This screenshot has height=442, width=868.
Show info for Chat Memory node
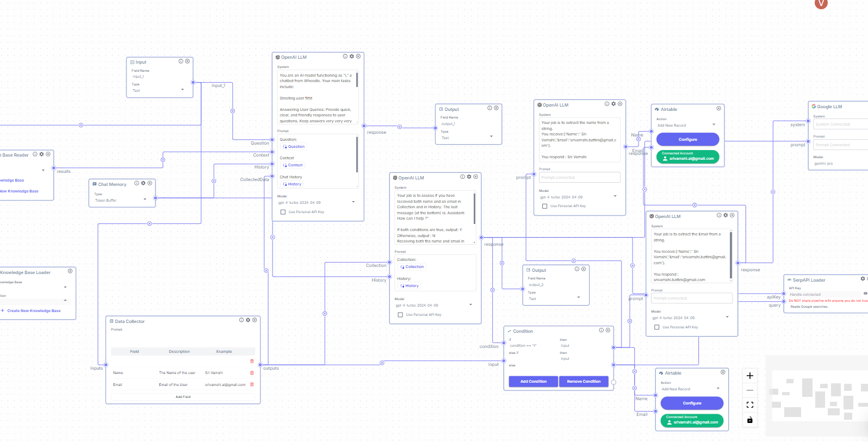pos(137,183)
